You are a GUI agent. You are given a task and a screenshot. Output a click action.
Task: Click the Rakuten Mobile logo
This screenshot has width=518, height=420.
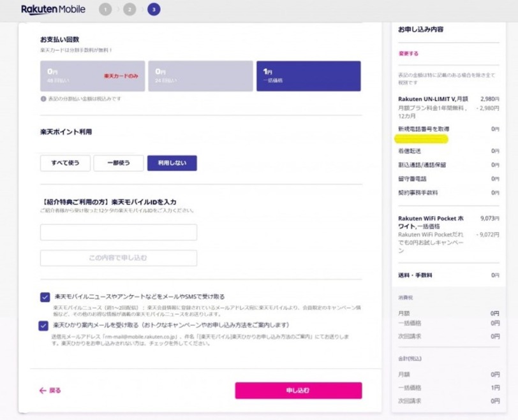[x=53, y=9]
